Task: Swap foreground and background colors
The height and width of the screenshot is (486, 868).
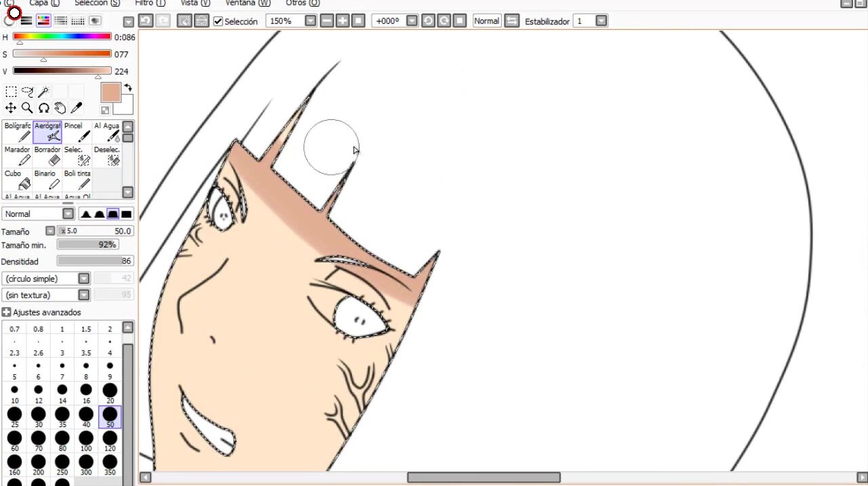Action: pos(127,88)
